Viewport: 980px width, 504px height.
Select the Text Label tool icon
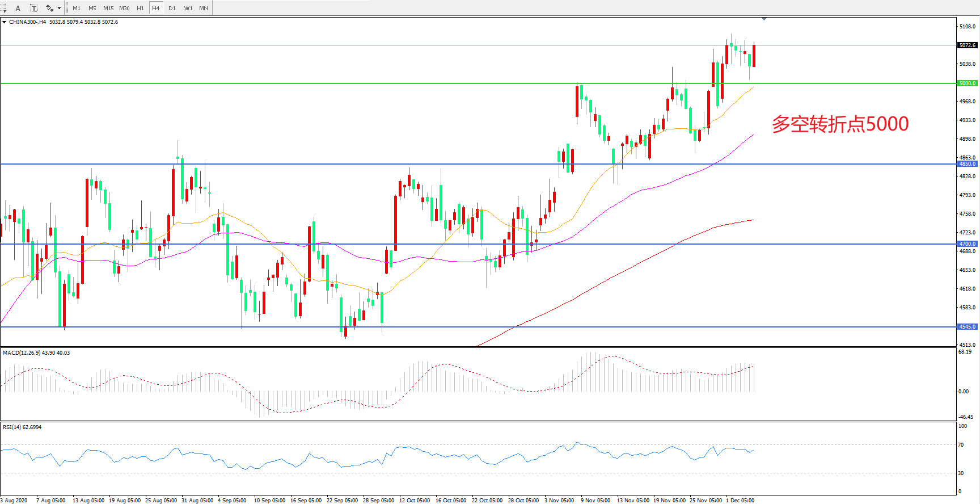(x=33, y=8)
